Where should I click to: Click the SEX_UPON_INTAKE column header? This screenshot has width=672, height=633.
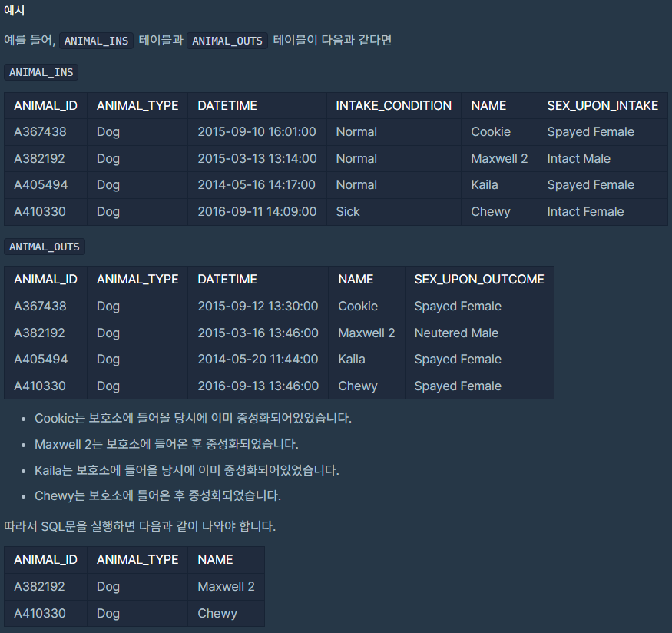click(603, 105)
